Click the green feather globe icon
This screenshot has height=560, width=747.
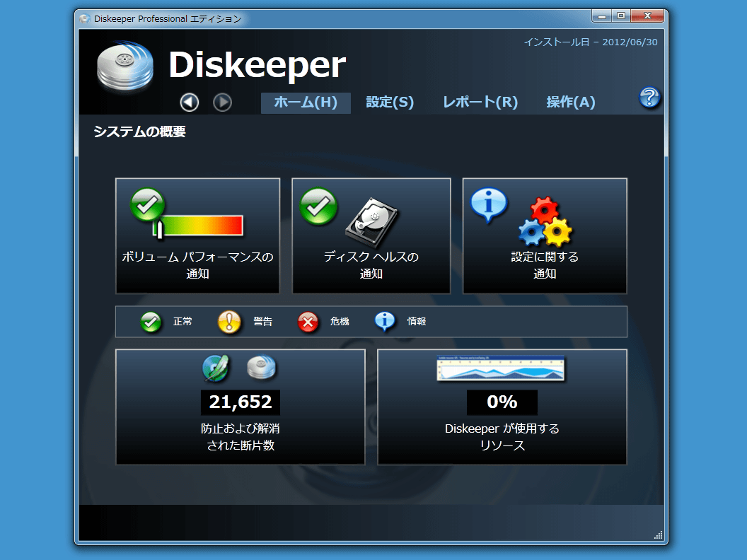tap(216, 368)
